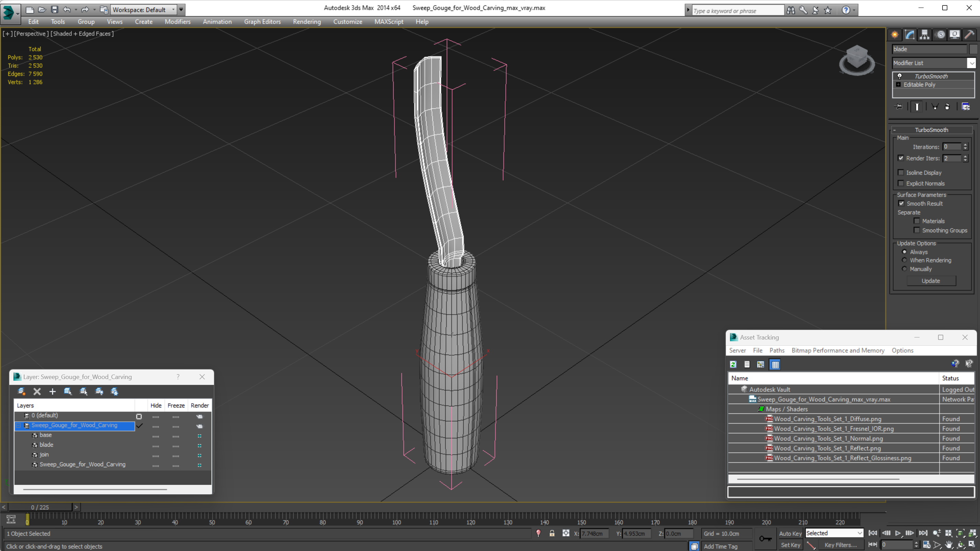Click the blade object color swatch
The width and height of the screenshot is (980, 551).
tap(973, 49)
